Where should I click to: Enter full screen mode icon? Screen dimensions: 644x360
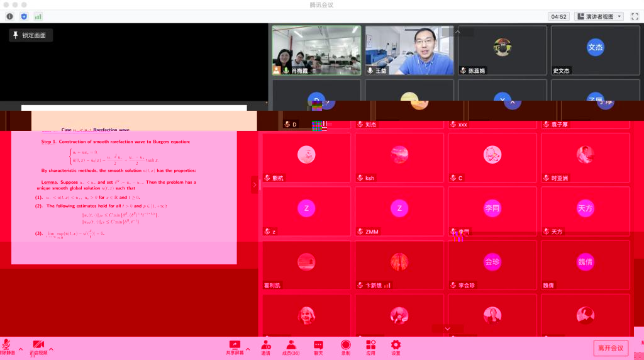pos(635,16)
